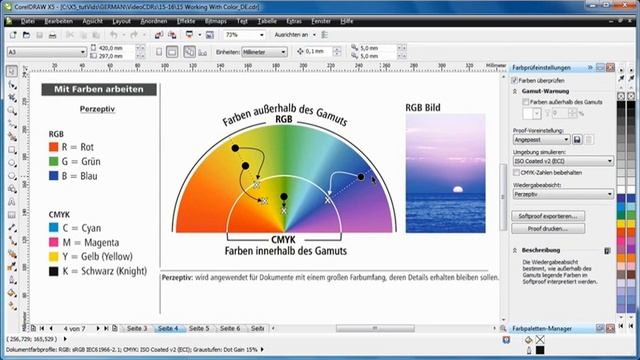
Task: Open the Bitmaps menu
Action: [216, 21]
